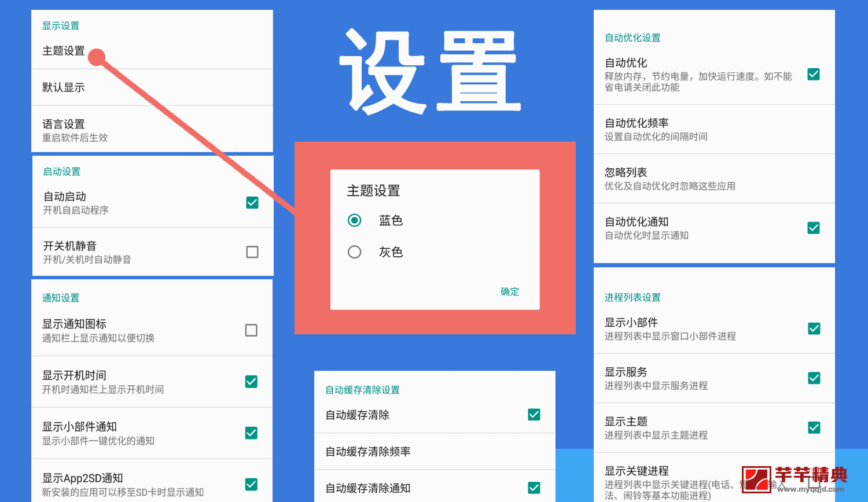Click the 蓝色 label in theme dialog

[x=391, y=220]
